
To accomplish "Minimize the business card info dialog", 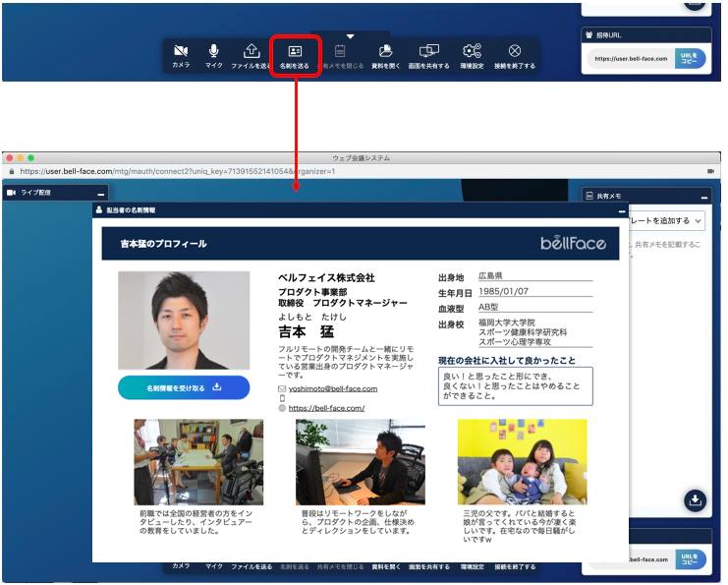I will [x=622, y=211].
